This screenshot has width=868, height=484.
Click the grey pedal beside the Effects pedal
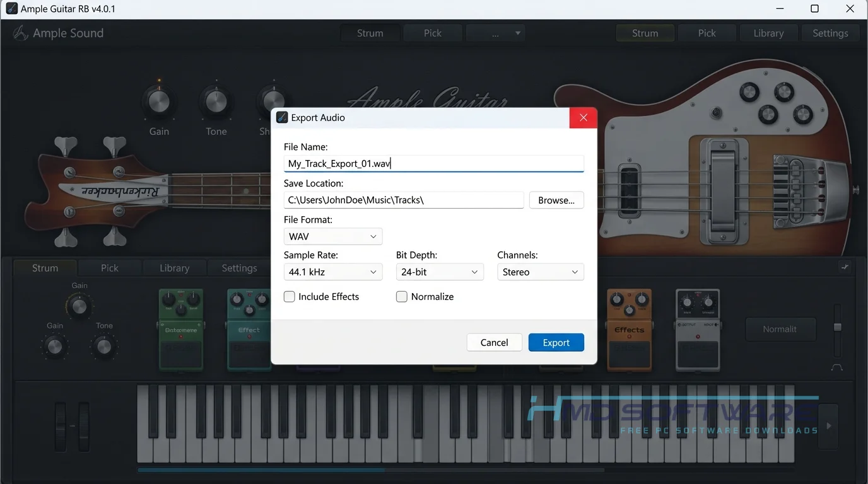click(698, 329)
